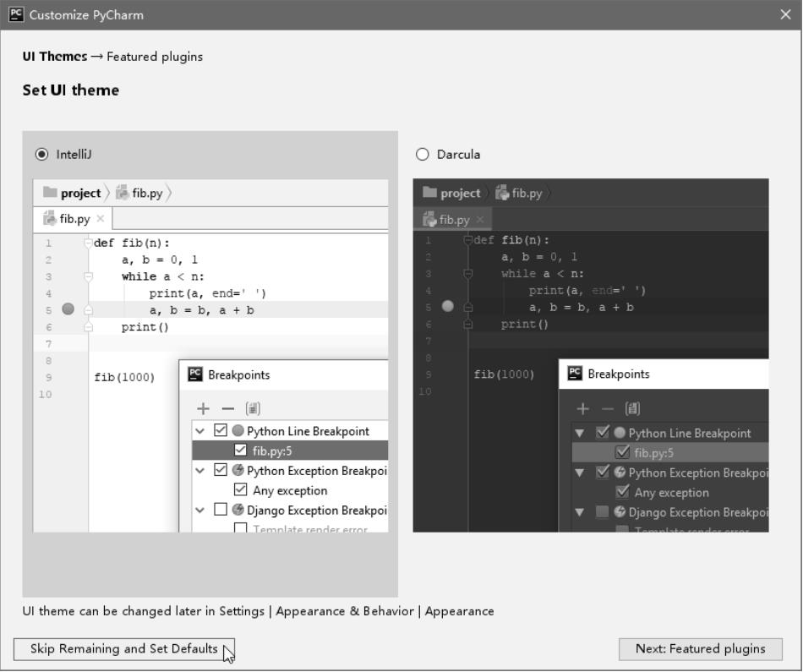
Task: Click the group-by icon in IntelliJ Breakpoints toolbar
Action: pyautogui.click(x=253, y=408)
